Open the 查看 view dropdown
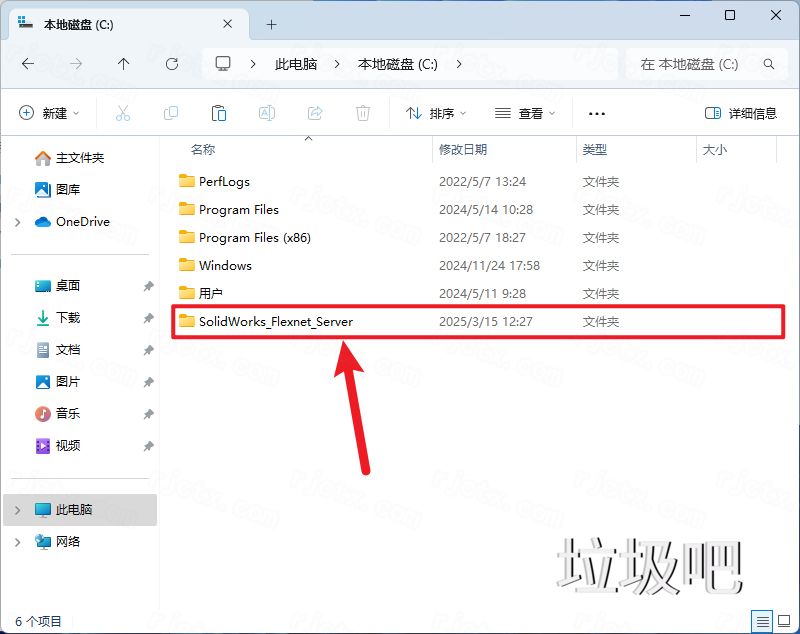This screenshot has height=634, width=800. [x=525, y=113]
